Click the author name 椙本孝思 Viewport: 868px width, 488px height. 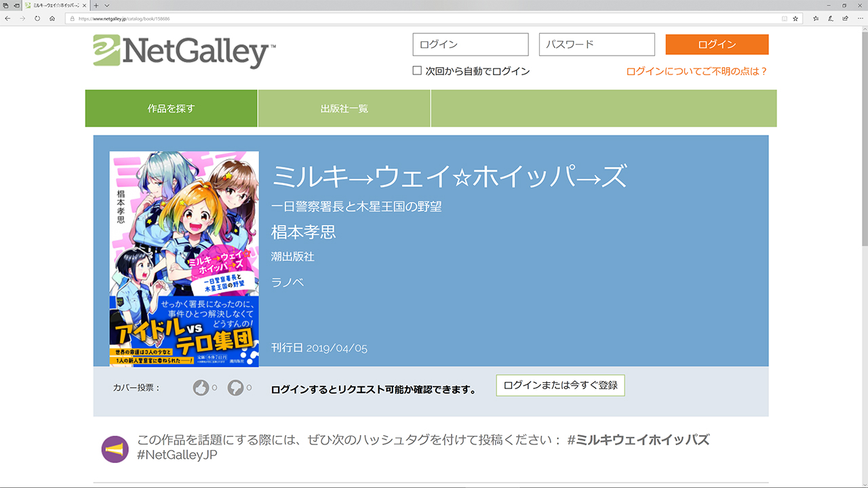(303, 232)
